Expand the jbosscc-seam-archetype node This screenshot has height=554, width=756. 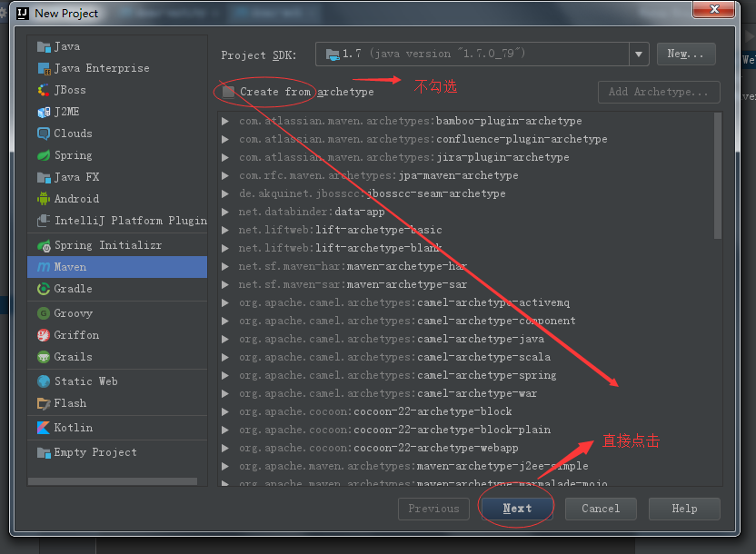click(x=225, y=193)
